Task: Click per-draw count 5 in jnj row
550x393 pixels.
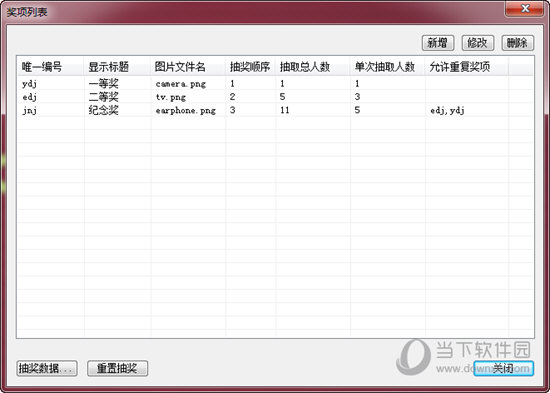Action: click(x=357, y=110)
